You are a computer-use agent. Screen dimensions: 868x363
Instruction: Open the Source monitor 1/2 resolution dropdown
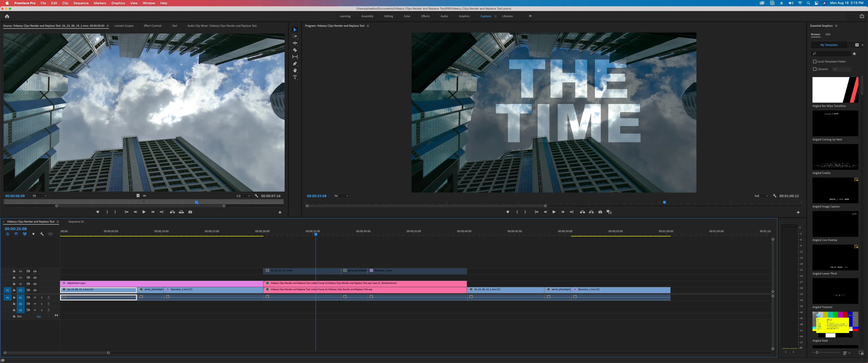coord(243,196)
